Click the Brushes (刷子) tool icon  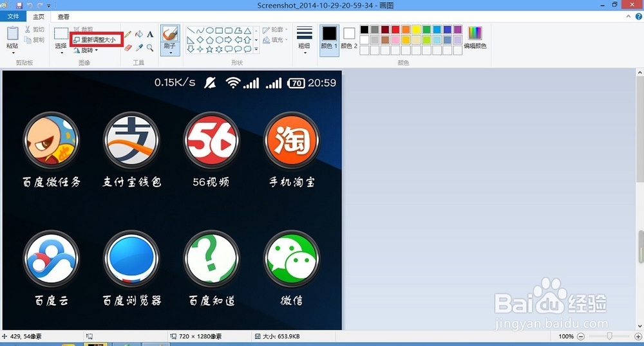pyautogui.click(x=169, y=33)
